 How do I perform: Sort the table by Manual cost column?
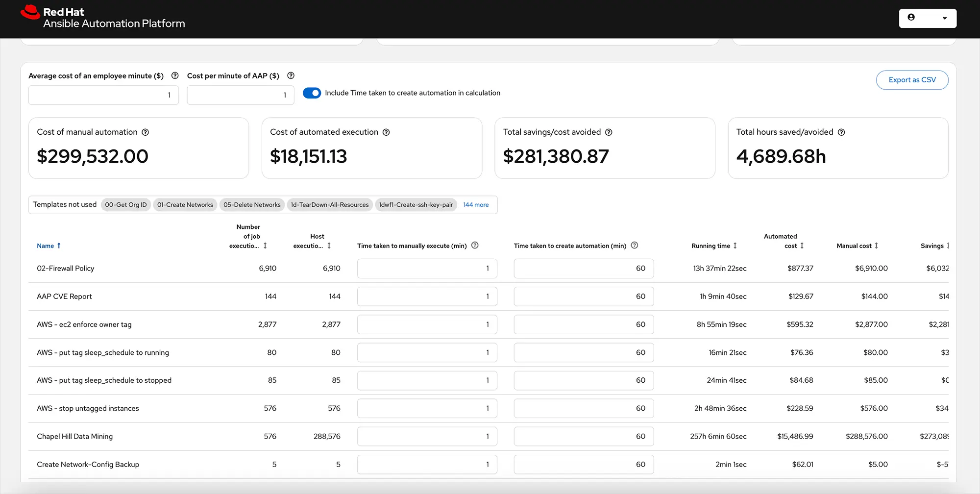[877, 246]
